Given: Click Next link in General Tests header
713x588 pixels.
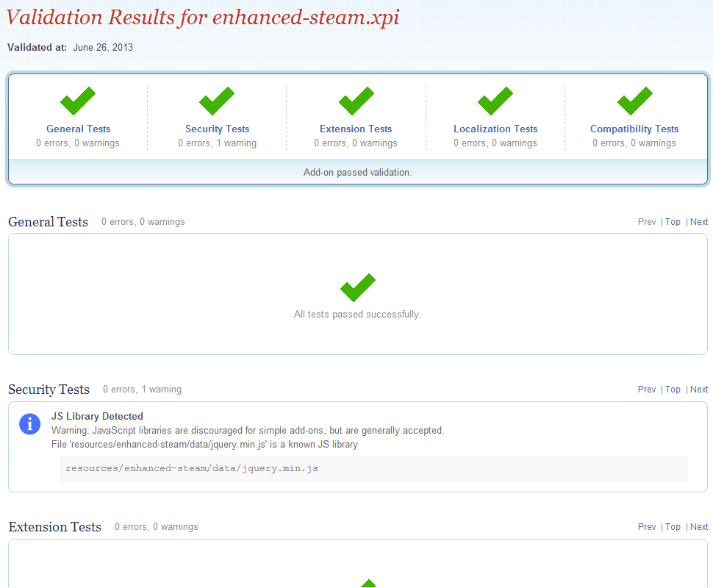Looking at the screenshot, I should [699, 222].
